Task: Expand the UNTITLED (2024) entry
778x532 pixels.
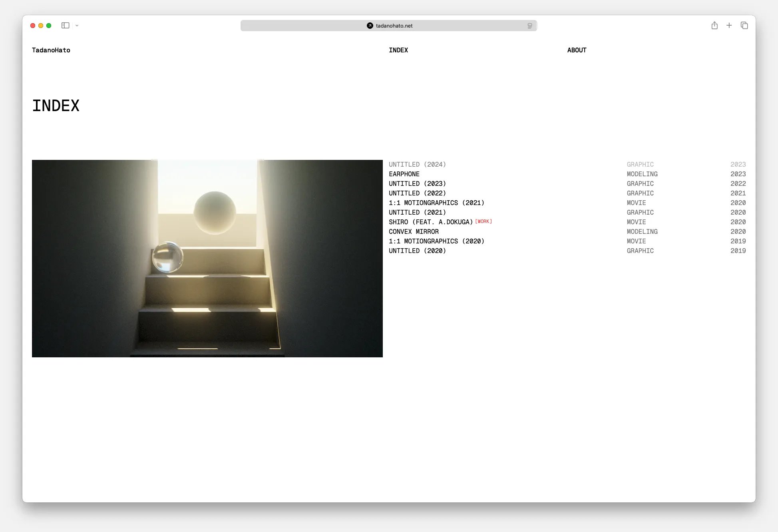Action: coord(417,164)
